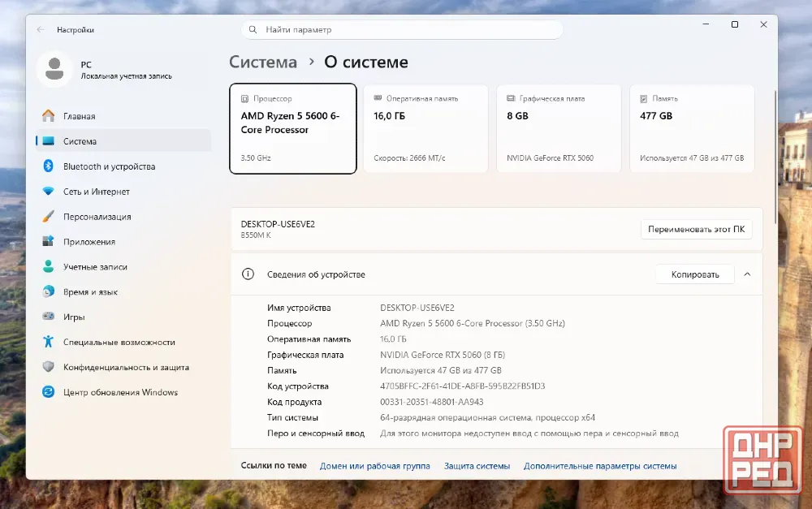Click the back arrow icon near Настройки
This screenshot has width=812, height=509.
(x=41, y=30)
